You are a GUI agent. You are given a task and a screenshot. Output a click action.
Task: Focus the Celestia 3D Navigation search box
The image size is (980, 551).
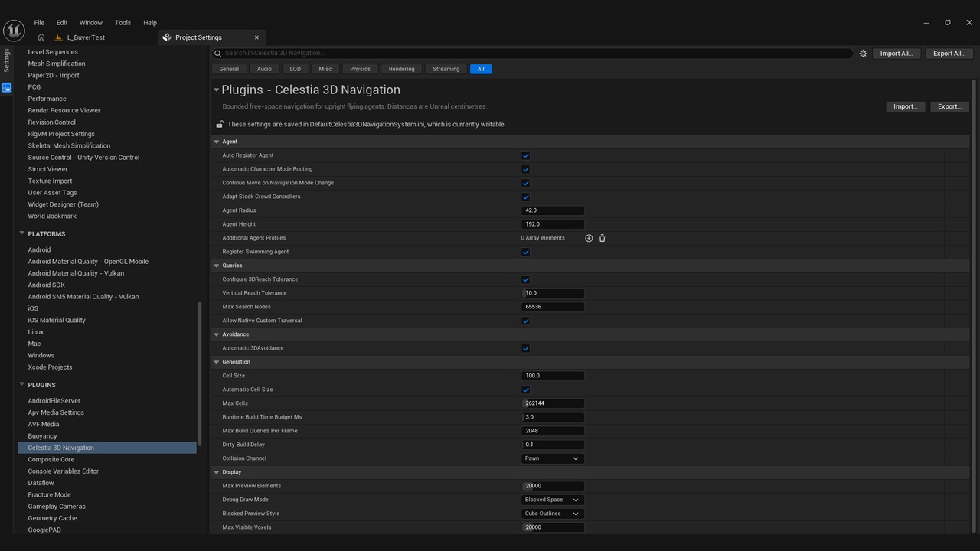(x=532, y=54)
